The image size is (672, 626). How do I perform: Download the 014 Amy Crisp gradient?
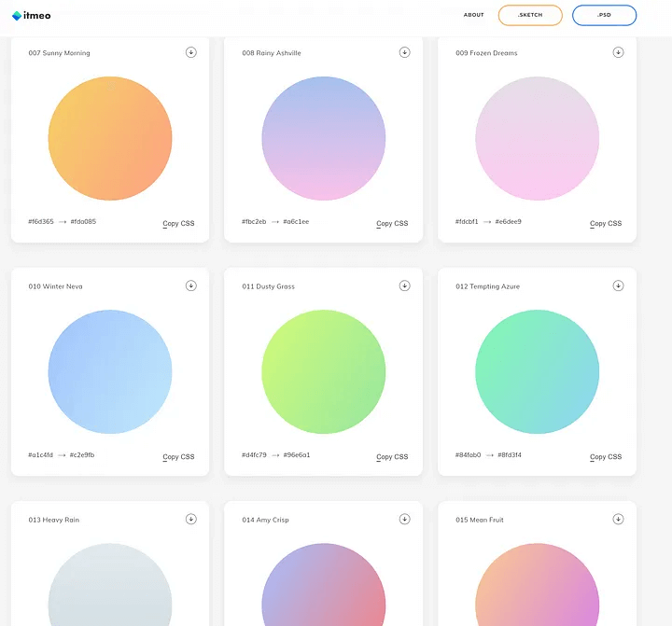point(404,520)
